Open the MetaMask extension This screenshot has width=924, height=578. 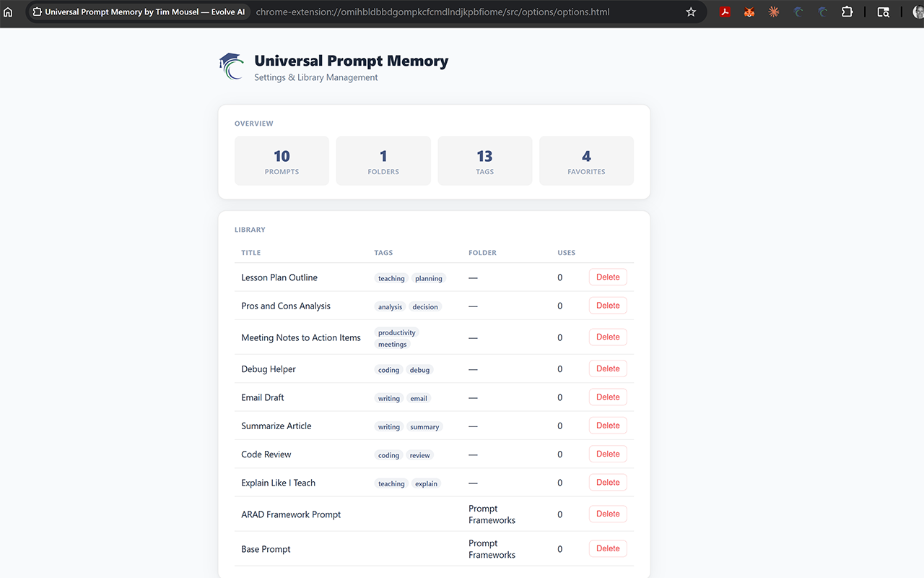click(x=749, y=12)
